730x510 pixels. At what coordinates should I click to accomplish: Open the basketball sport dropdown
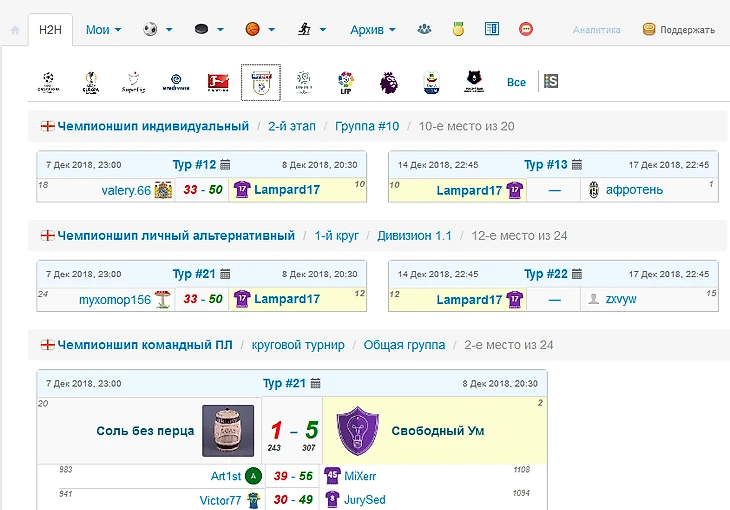point(260,29)
